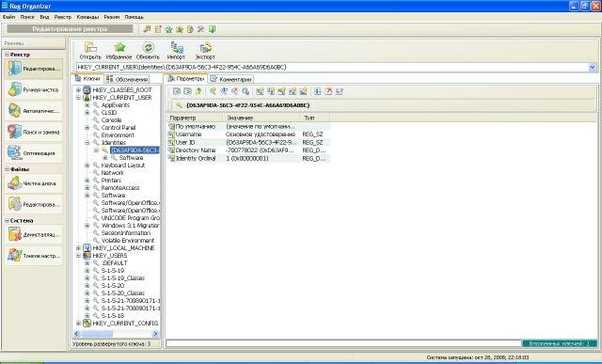Open the Помощь menu
The height and width of the screenshot is (364, 602).
click(x=134, y=17)
